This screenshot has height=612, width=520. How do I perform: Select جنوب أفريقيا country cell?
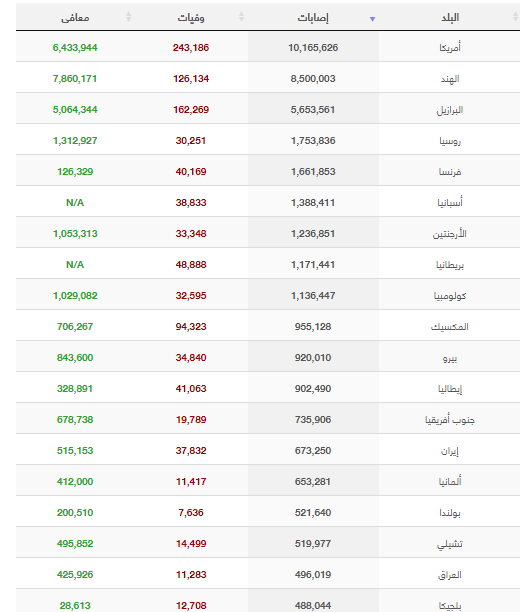(x=449, y=420)
